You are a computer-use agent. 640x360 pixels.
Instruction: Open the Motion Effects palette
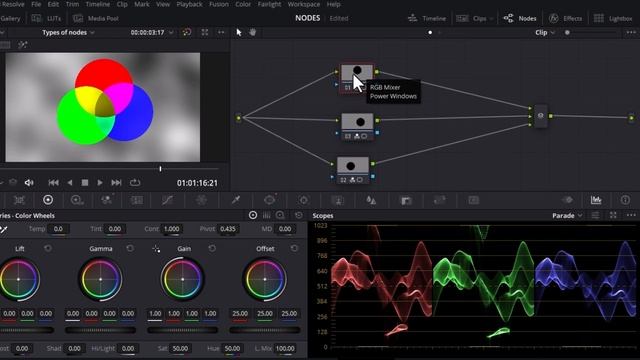(137, 200)
